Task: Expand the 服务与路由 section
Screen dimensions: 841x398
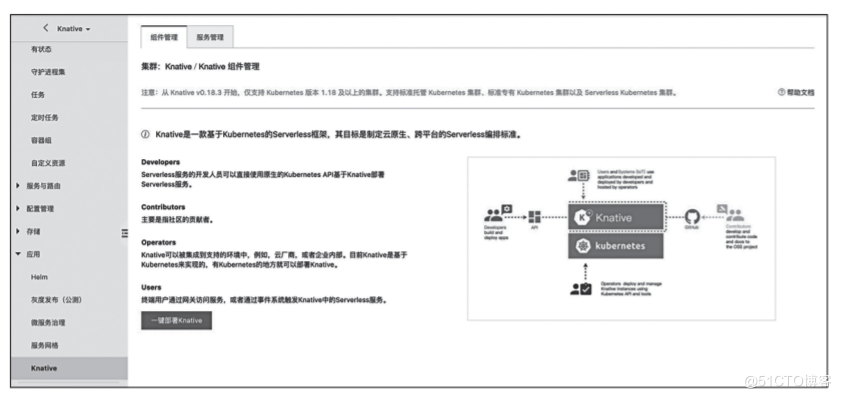Action: (39, 186)
